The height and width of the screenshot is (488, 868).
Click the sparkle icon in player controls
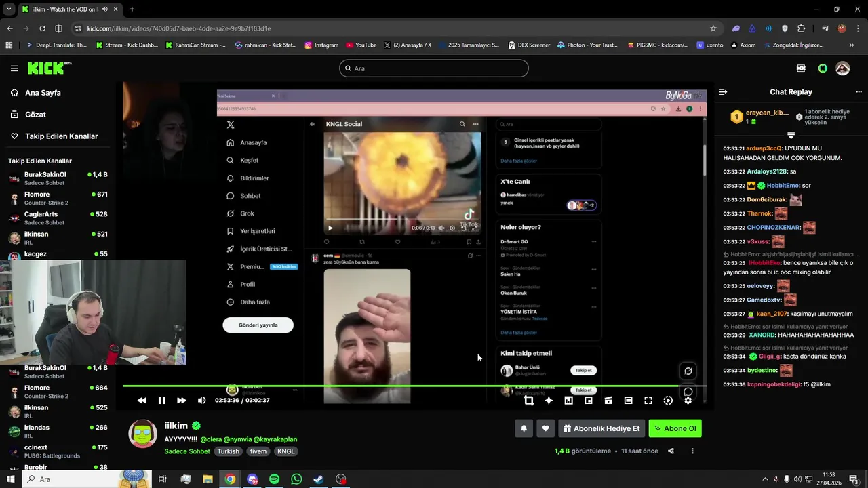click(x=549, y=401)
